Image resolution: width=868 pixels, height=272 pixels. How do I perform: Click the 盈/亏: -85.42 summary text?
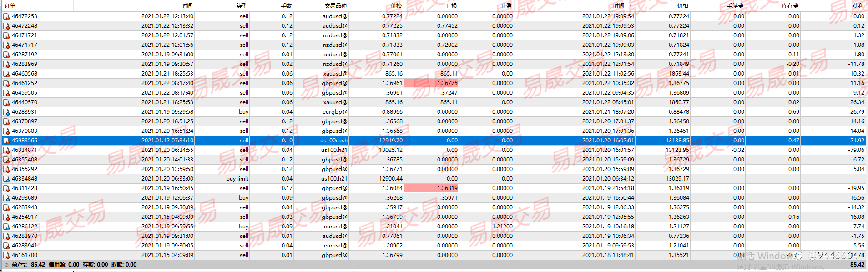(x=28, y=265)
